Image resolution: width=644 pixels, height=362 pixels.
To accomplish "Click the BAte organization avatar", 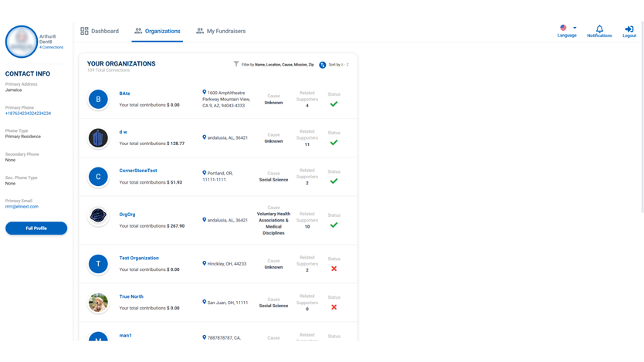I will (x=98, y=100).
